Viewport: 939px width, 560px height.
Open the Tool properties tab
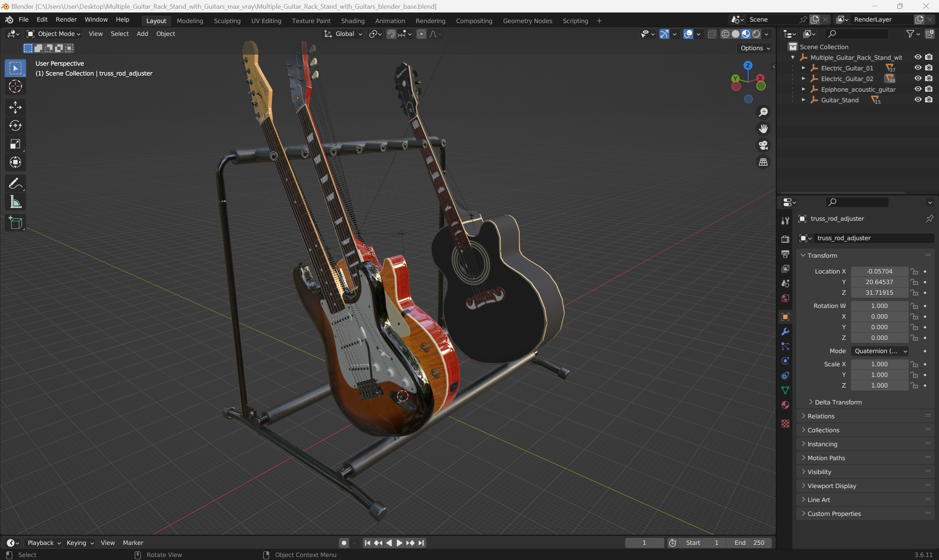click(x=785, y=221)
